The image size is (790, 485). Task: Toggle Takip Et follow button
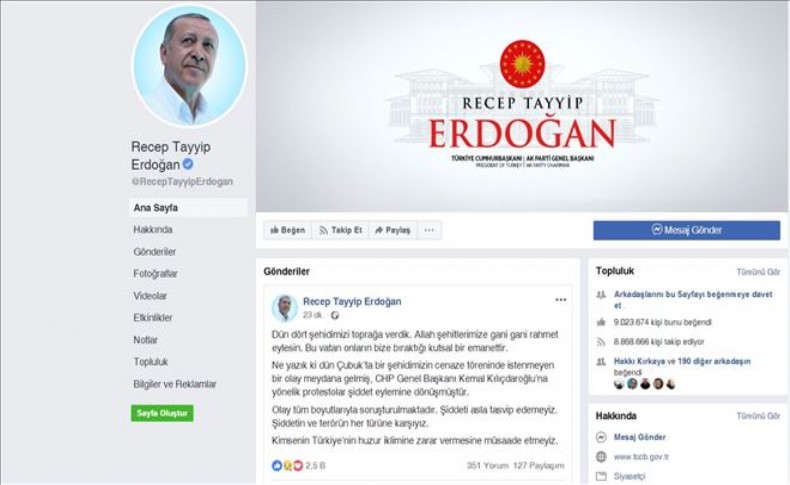coord(341,230)
